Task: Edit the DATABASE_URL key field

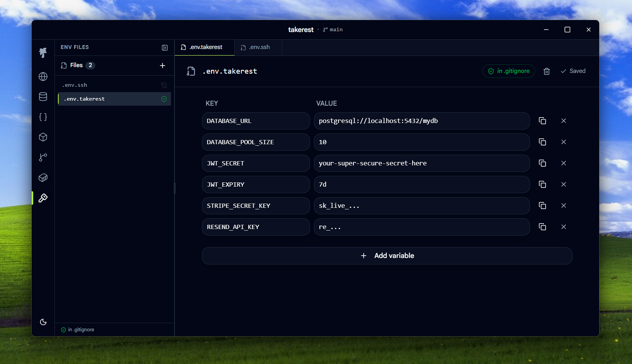Action: (256, 121)
